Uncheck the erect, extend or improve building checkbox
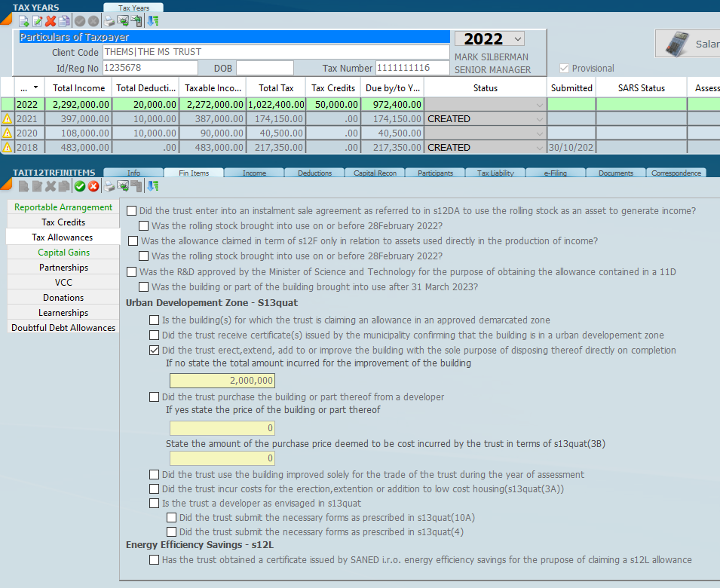The image size is (720, 588). pos(155,351)
